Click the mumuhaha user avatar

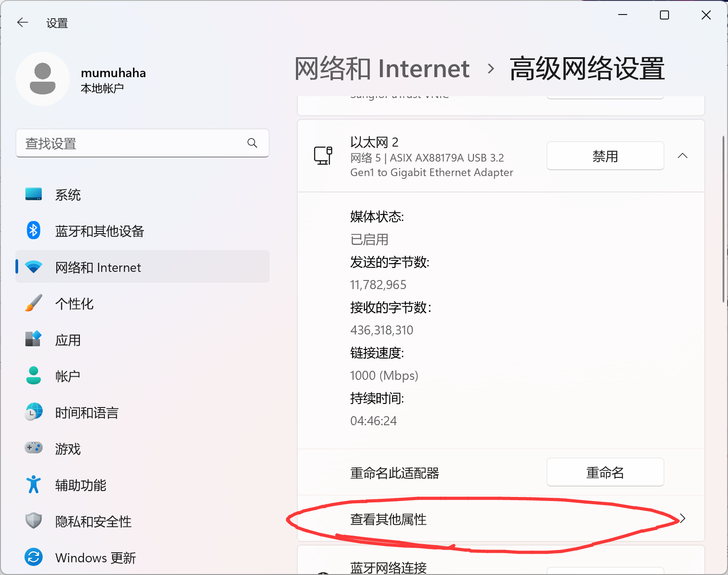click(43, 79)
